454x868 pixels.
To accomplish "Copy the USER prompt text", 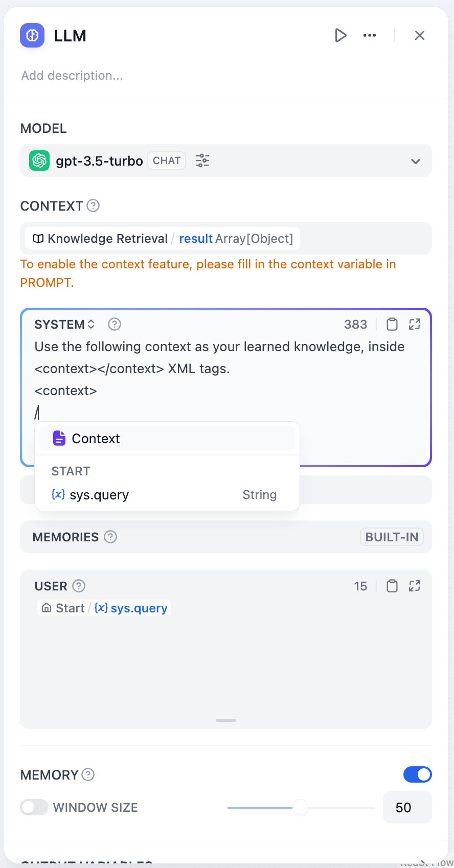I will coord(392,586).
